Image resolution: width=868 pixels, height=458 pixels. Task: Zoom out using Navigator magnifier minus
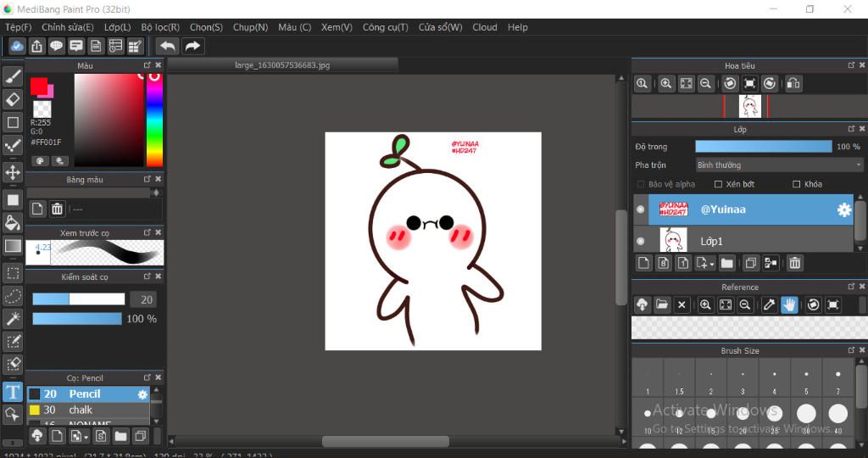tap(705, 84)
